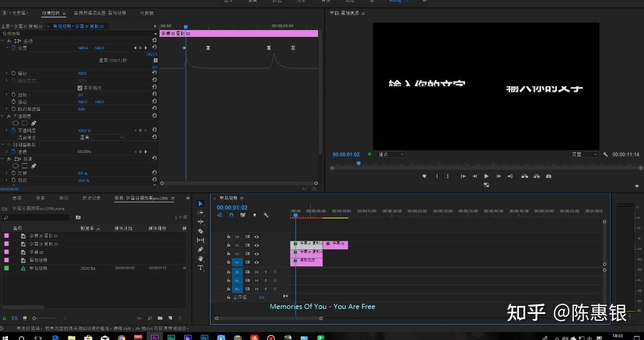Click Position next keyframe arrow

click(145, 48)
